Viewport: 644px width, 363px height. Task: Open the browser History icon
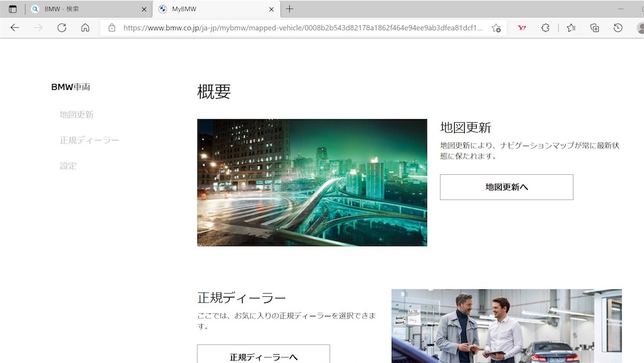pyautogui.click(x=618, y=28)
